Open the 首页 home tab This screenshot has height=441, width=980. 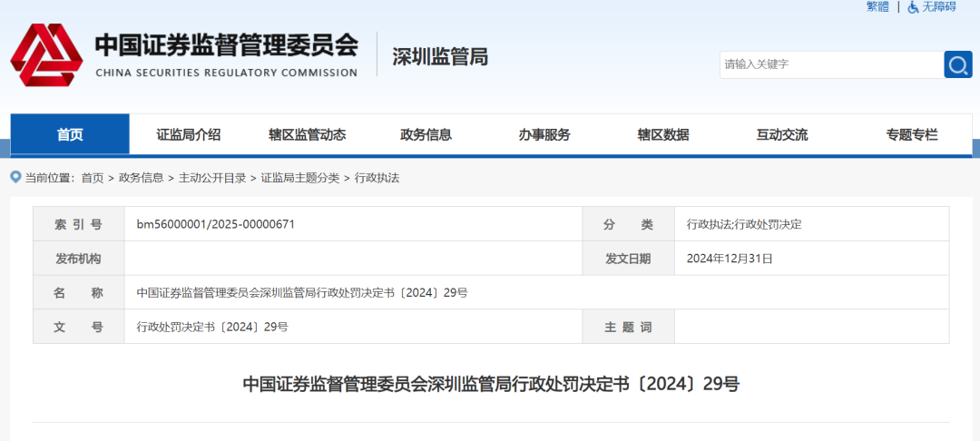(70, 134)
